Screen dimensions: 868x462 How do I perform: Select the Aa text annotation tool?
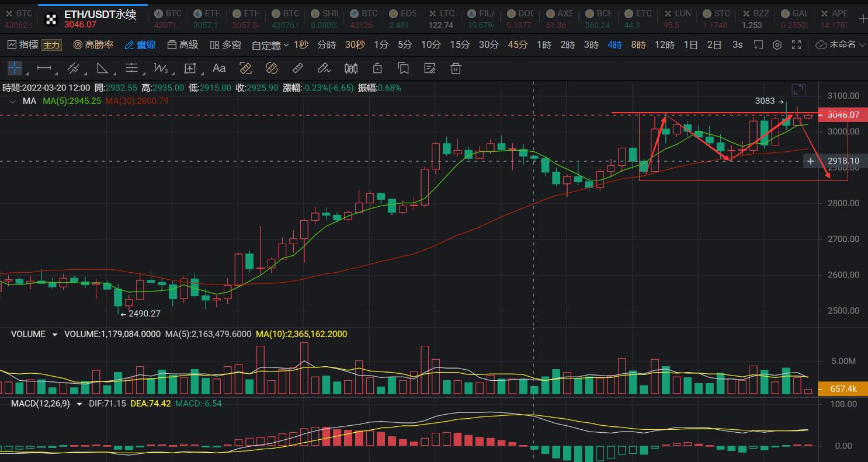tap(219, 68)
